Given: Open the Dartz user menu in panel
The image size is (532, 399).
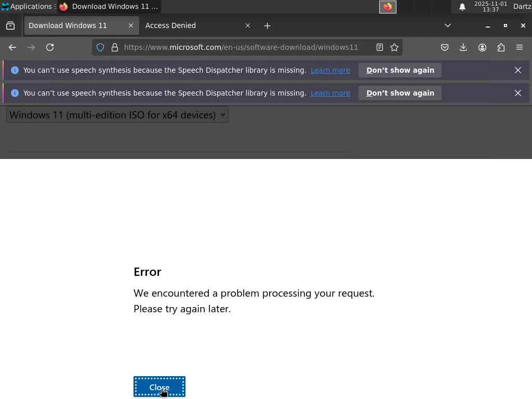Looking at the screenshot, I should (x=522, y=6).
